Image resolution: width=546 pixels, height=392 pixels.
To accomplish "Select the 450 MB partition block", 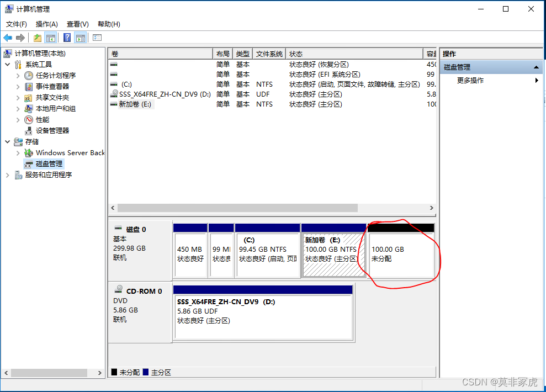I will coord(190,251).
